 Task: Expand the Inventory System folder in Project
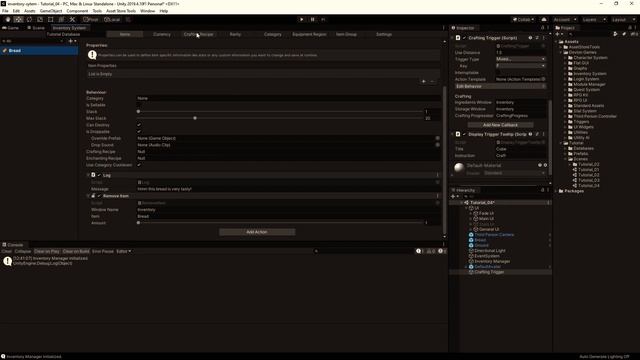tap(566, 74)
